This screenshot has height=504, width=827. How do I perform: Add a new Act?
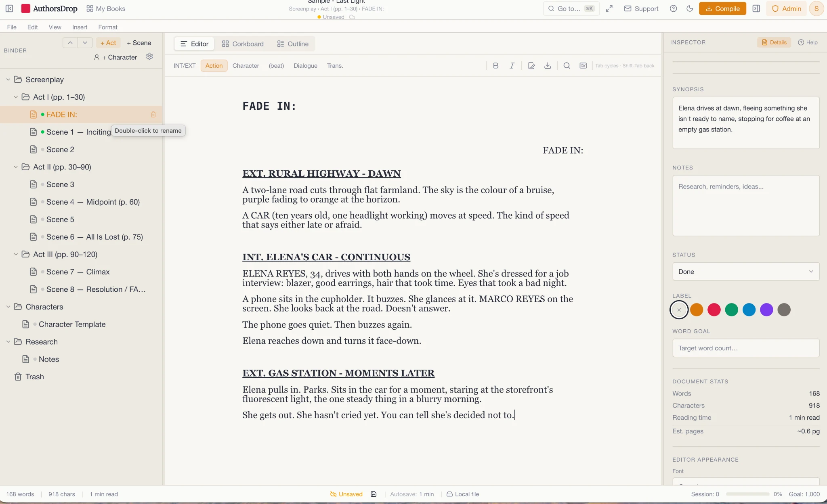tap(108, 43)
